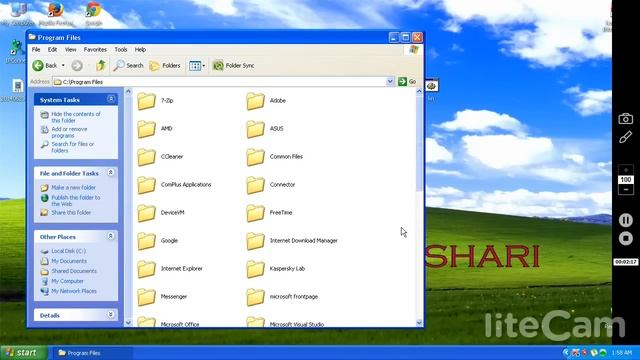Open the File menu

click(36, 49)
